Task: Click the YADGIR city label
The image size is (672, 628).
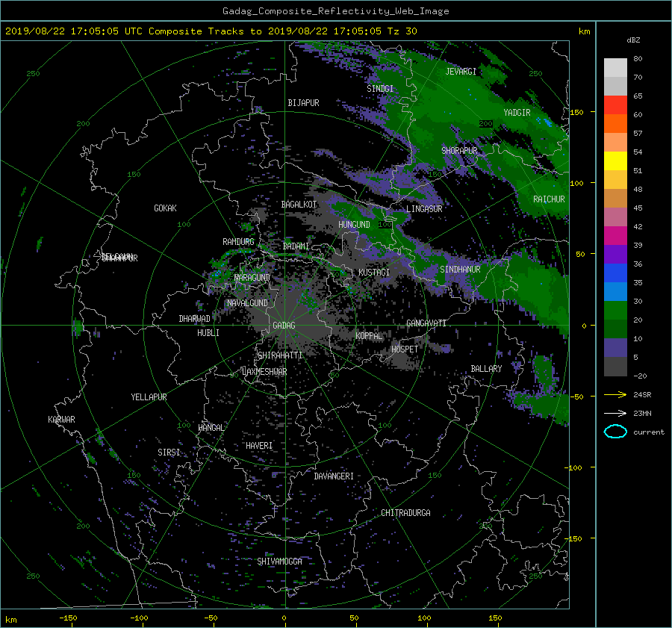Action: click(x=517, y=113)
